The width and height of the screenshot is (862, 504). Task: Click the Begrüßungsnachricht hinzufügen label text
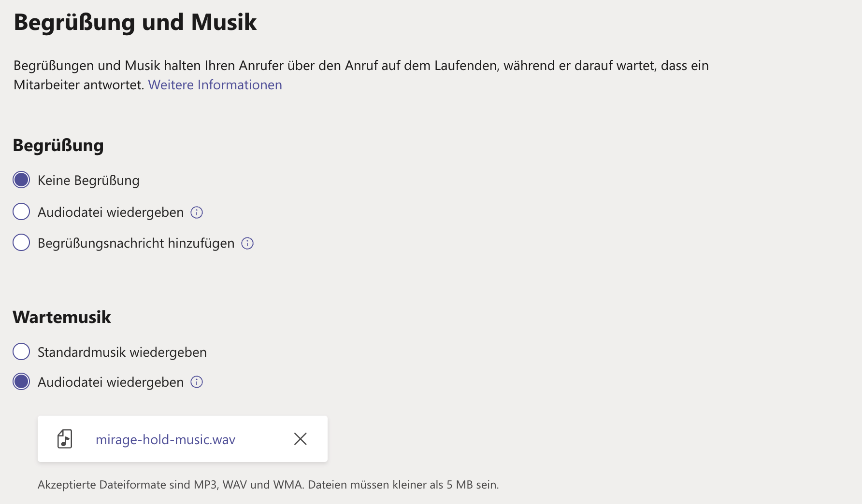click(136, 243)
